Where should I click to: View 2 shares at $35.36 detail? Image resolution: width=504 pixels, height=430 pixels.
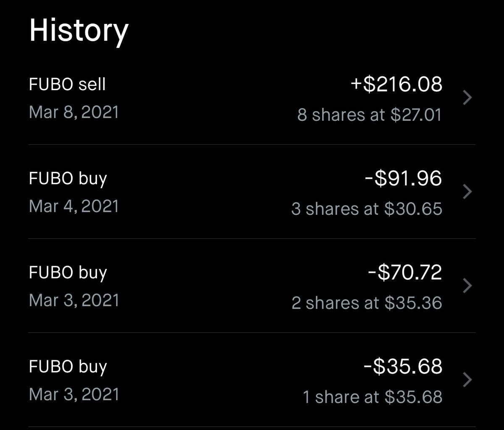367,302
